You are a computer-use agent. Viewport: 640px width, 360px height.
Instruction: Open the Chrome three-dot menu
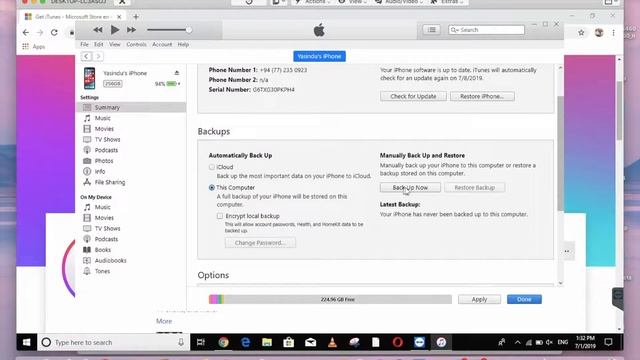coord(613,33)
